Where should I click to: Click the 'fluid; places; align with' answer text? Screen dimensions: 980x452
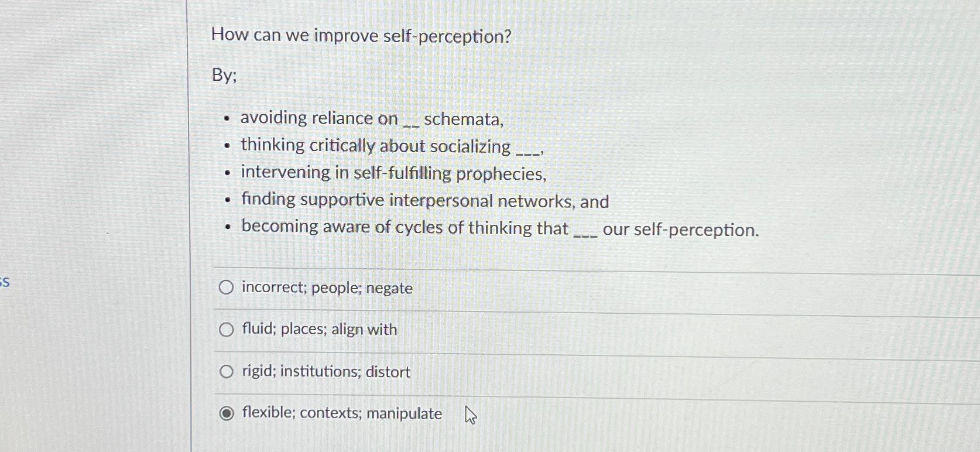(x=318, y=330)
